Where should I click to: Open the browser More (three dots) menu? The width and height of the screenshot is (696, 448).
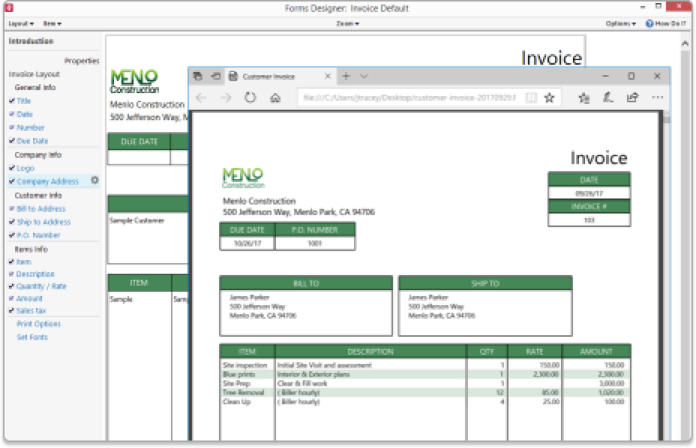(x=657, y=98)
